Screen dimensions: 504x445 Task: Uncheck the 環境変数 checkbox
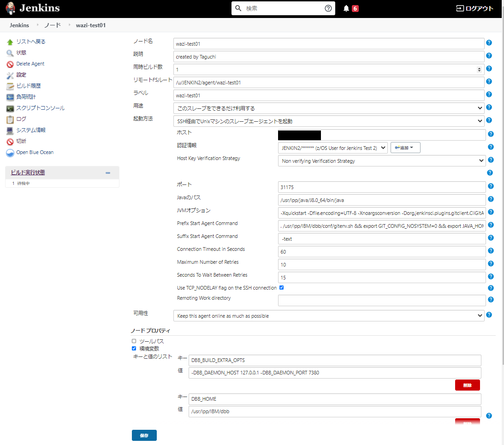(134, 348)
